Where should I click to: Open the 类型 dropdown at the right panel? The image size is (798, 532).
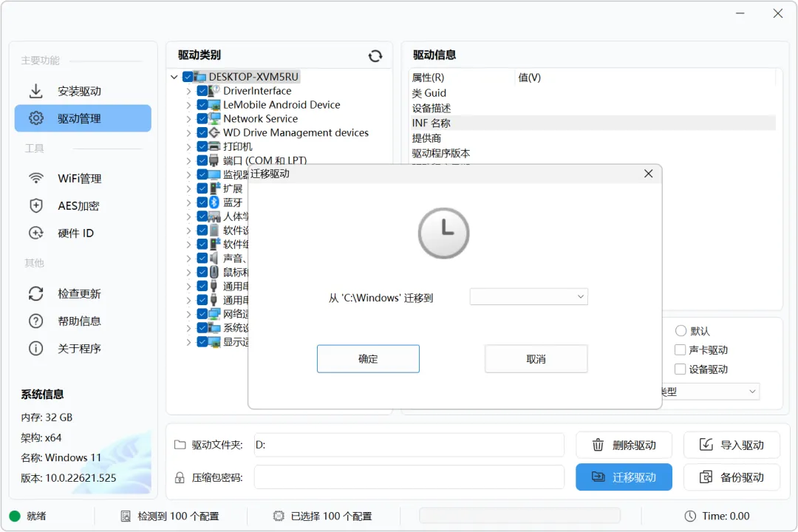point(709,392)
